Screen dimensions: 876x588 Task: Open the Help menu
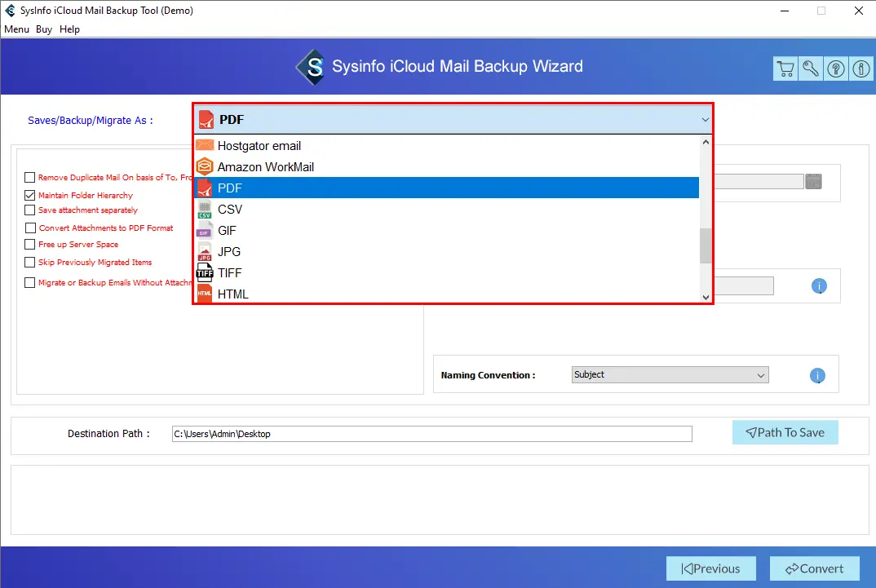tap(70, 29)
